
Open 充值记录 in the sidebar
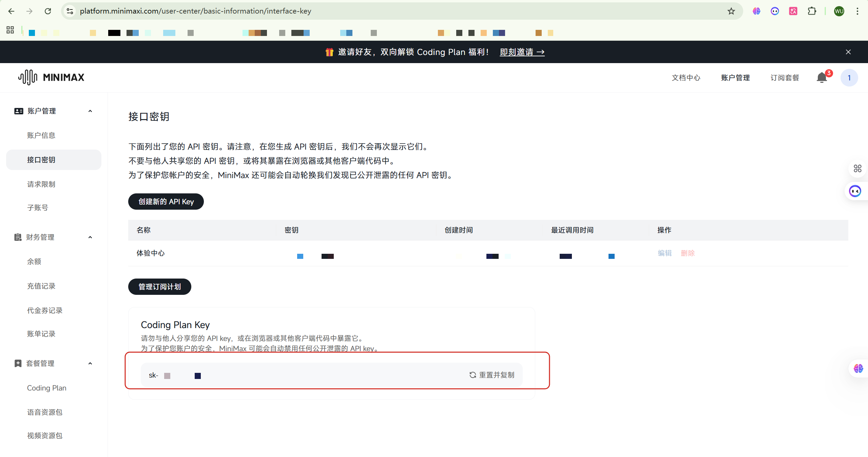click(41, 286)
